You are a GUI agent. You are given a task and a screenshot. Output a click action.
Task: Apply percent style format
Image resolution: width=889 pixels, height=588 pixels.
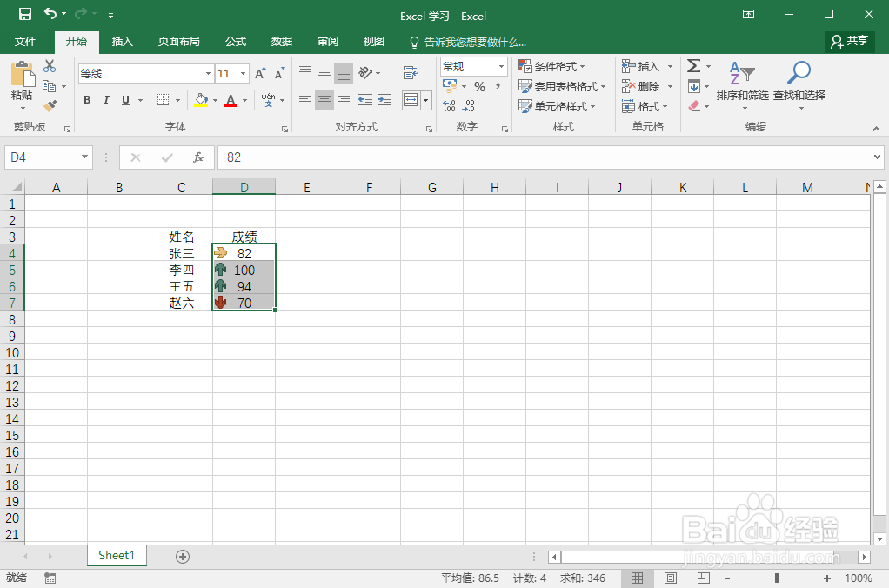click(x=479, y=87)
